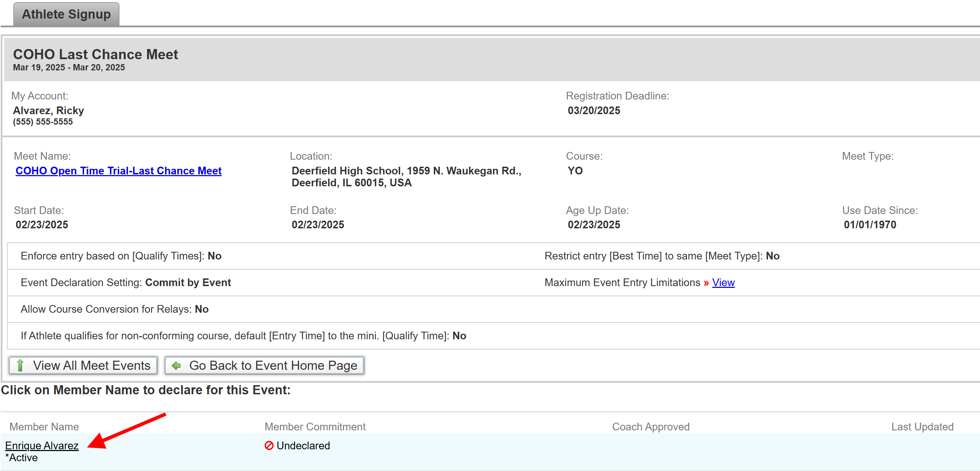Click green left arrow icon on Go Back button
This screenshot has height=471, width=980.
pos(176,365)
